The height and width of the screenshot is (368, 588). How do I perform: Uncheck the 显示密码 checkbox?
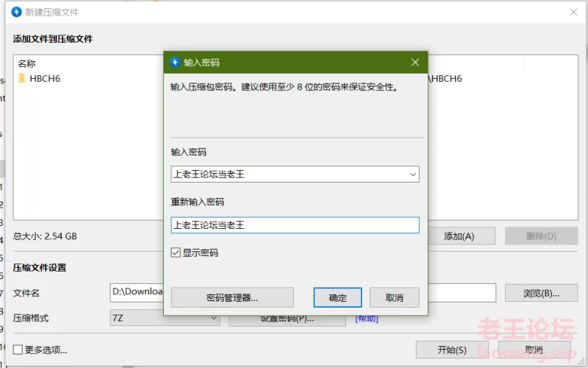(176, 252)
